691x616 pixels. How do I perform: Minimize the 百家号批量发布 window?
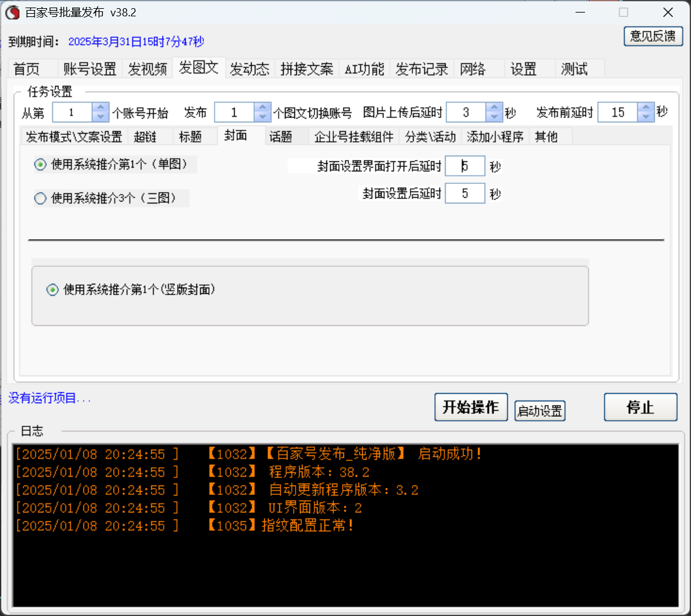coord(581,13)
